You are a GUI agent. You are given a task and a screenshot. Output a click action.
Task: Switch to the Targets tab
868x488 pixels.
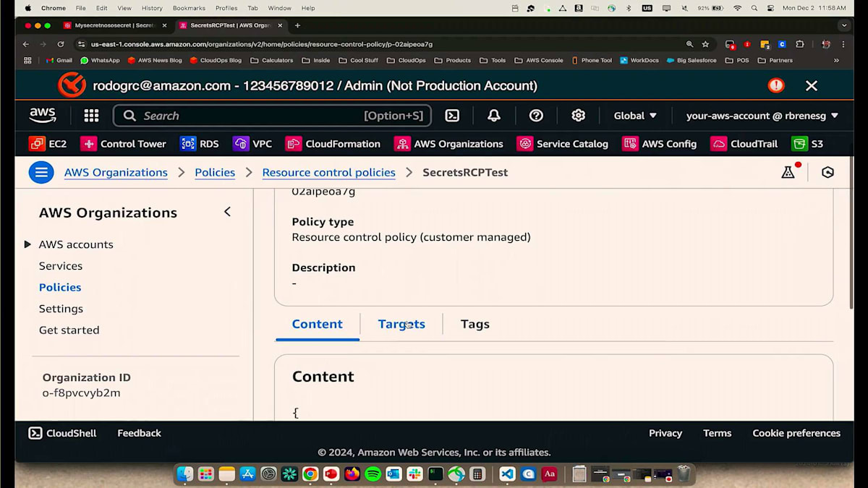tap(401, 324)
